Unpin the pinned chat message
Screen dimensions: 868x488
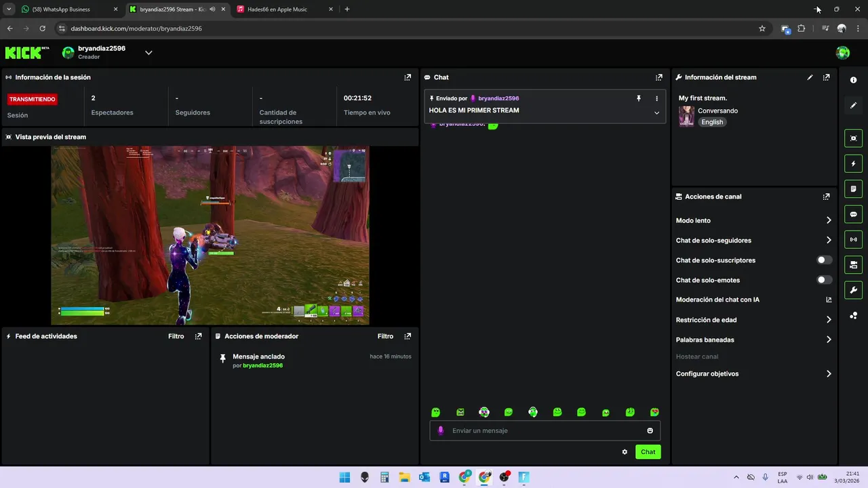click(638, 98)
